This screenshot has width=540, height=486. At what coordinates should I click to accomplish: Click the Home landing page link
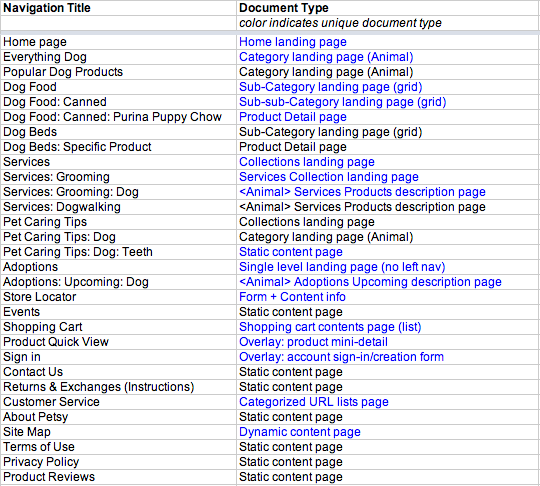point(293,42)
